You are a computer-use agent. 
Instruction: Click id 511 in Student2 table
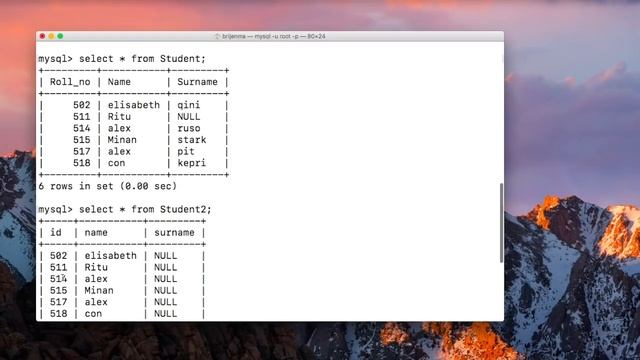click(58, 267)
